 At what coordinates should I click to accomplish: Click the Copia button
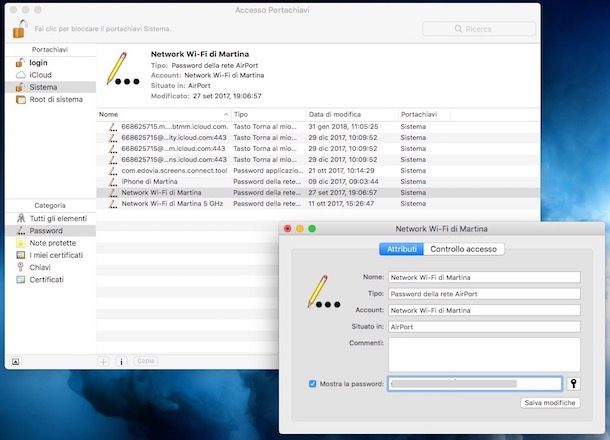click(x=146, y=361)
